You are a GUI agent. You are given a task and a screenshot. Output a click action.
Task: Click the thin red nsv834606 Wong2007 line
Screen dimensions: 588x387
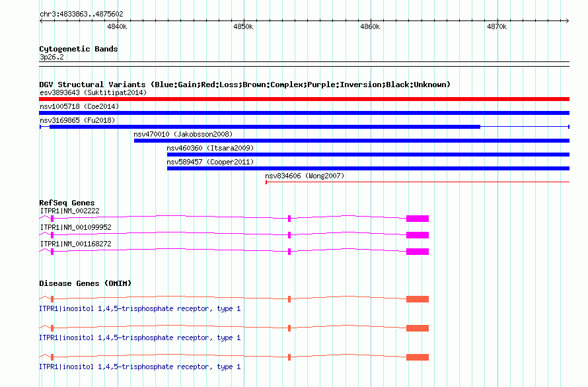418,182
